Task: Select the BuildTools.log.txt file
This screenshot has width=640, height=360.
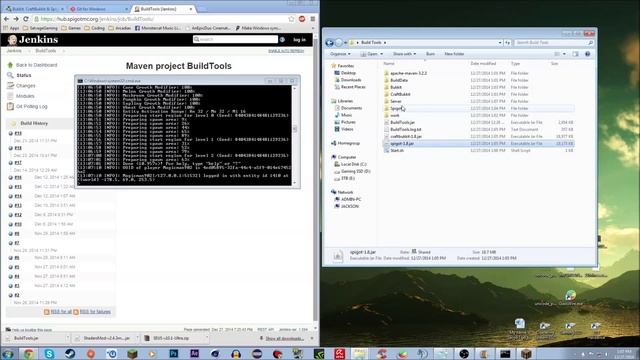Action: pos(478,129)
